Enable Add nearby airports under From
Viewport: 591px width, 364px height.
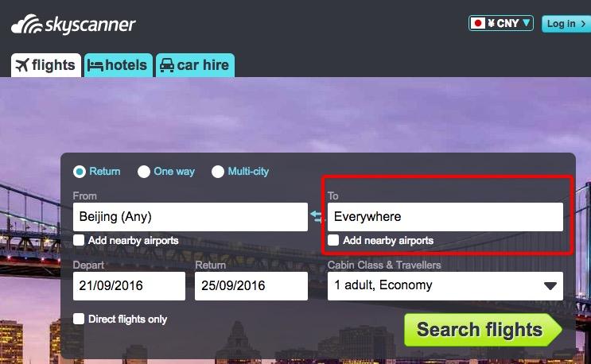[x=79, y=240]
